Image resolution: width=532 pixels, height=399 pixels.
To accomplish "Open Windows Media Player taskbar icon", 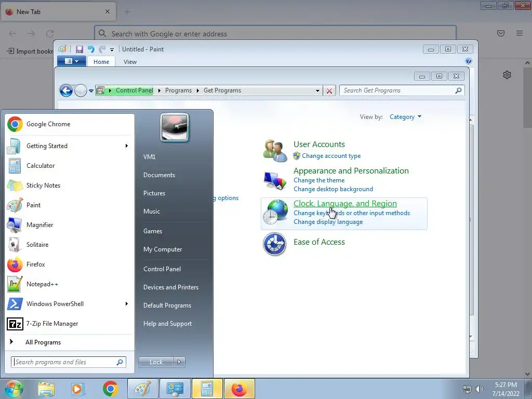I will point(78,389).
